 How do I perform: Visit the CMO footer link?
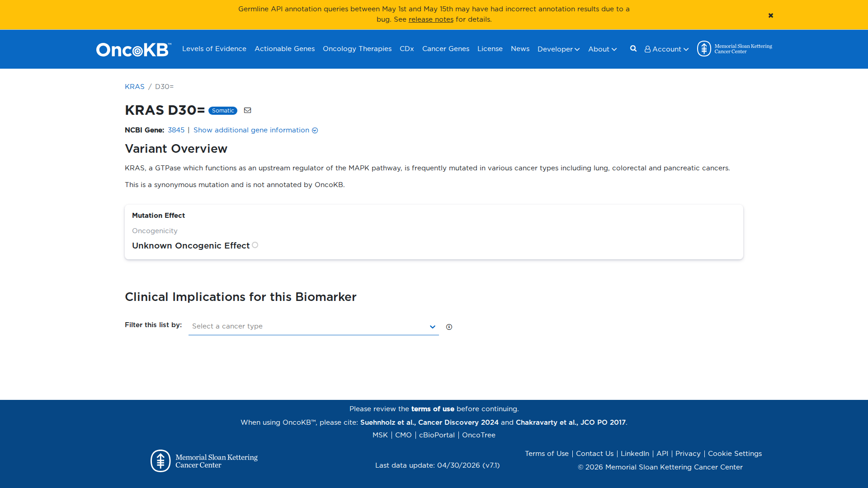403,435
